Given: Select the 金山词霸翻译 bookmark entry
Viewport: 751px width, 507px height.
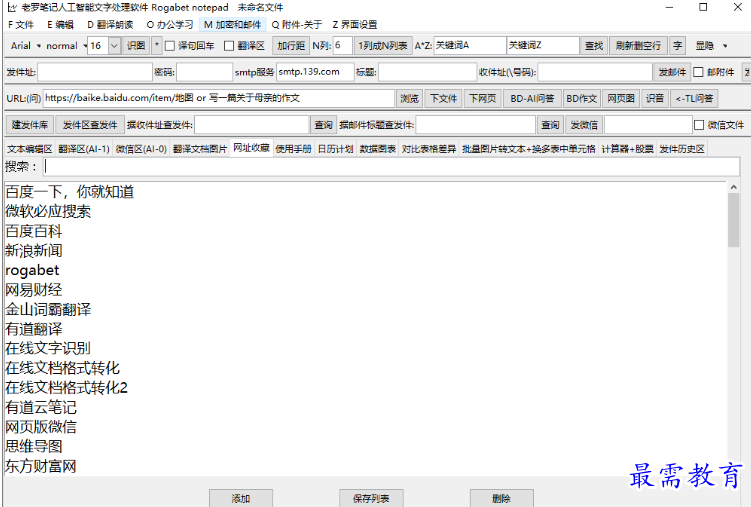Looking at the screenshot, I should coord(48,310).
